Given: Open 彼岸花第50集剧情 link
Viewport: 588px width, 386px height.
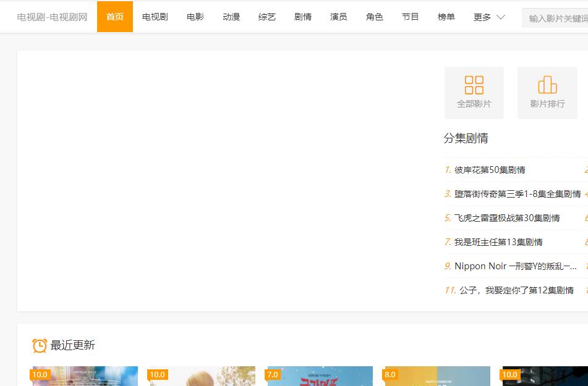Looking at the screenshot, I should point(490,170).
